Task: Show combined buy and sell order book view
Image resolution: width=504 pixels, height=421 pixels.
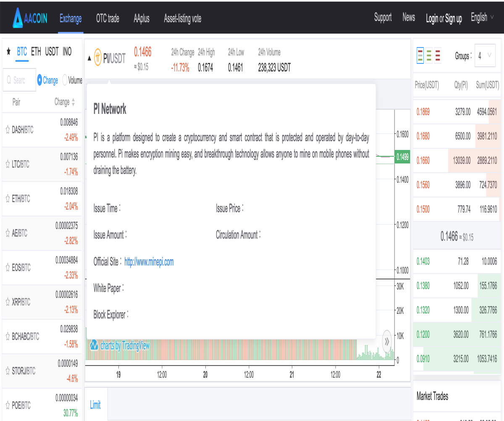Action: pos(420,55)
